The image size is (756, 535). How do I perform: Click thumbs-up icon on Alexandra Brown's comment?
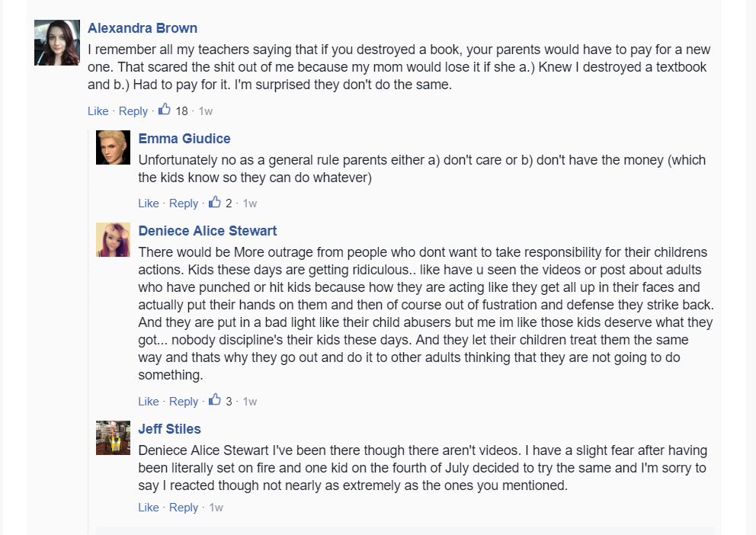(165, 110)
